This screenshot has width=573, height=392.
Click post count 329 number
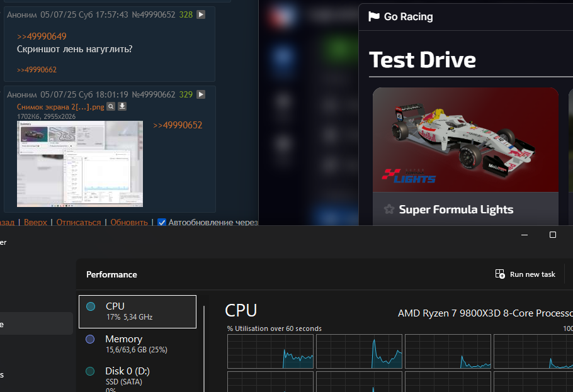(x=186, y=94)
